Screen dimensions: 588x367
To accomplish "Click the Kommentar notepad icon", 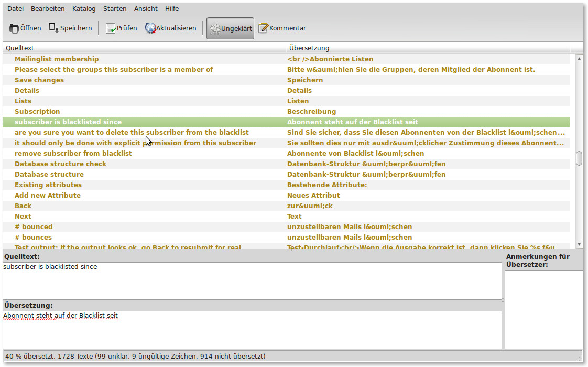I will 263,28.
